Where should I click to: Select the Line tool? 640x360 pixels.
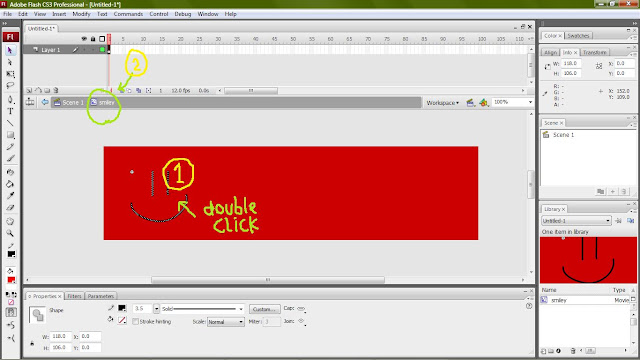point(10,123)
